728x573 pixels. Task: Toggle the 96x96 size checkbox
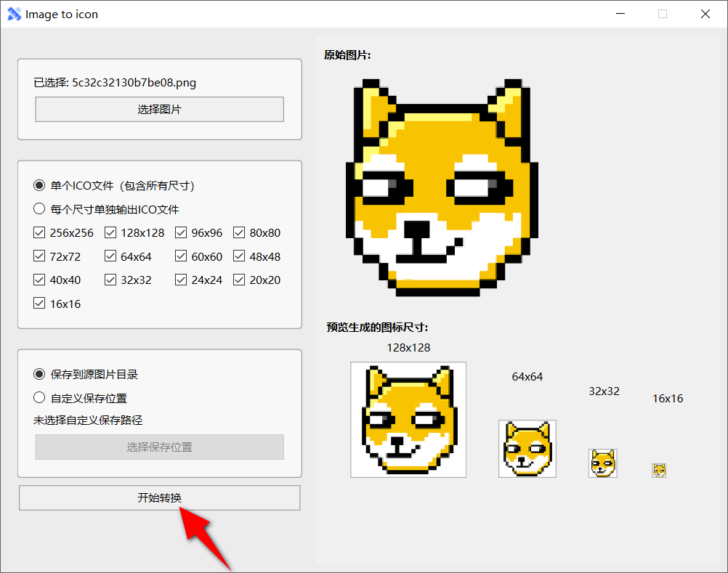tap(180, 232)
